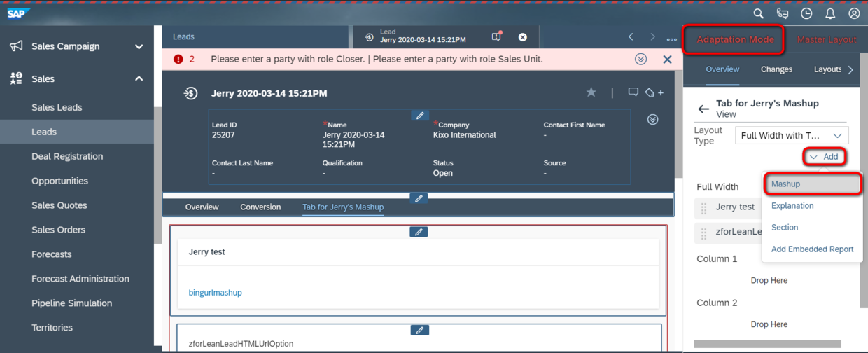The height and width of the screenshot is (353, 868).
Task: Expand error messages with double-chevron icon
Action: click(x=640, y=59)
